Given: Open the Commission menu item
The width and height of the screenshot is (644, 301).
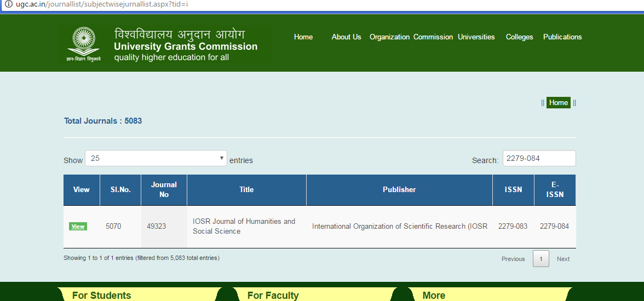Looking at the screenshot, I should [433, 37].
